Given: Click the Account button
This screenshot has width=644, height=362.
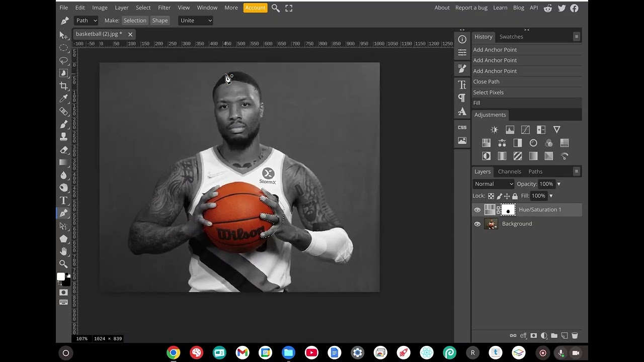Looking at the screenshot, I should pyautogui.click(x=255, y=8).
